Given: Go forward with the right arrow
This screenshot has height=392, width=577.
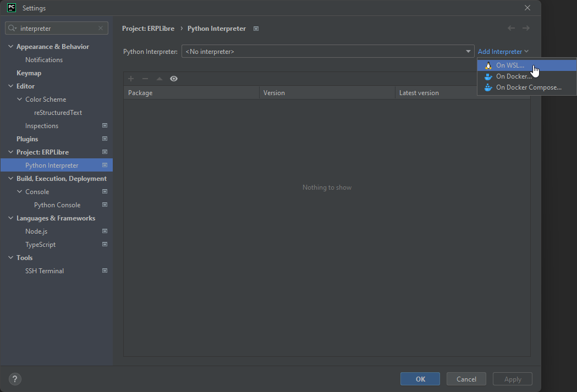Looking at the screenshot, I should click(526, 28).
